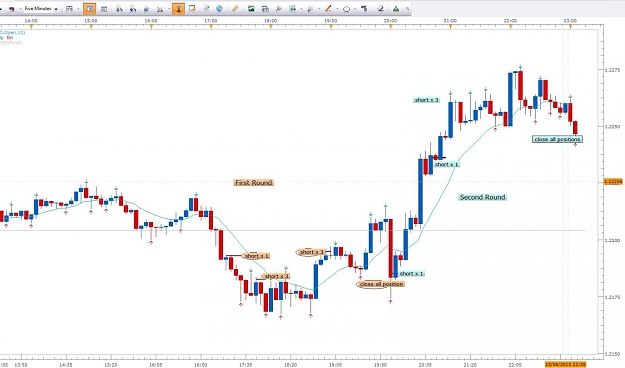Select the ellipse shape drawing tool
Image resolution: width=625 pixels, height=368 pixels.
pyautogui.click(x=346, y=8)
